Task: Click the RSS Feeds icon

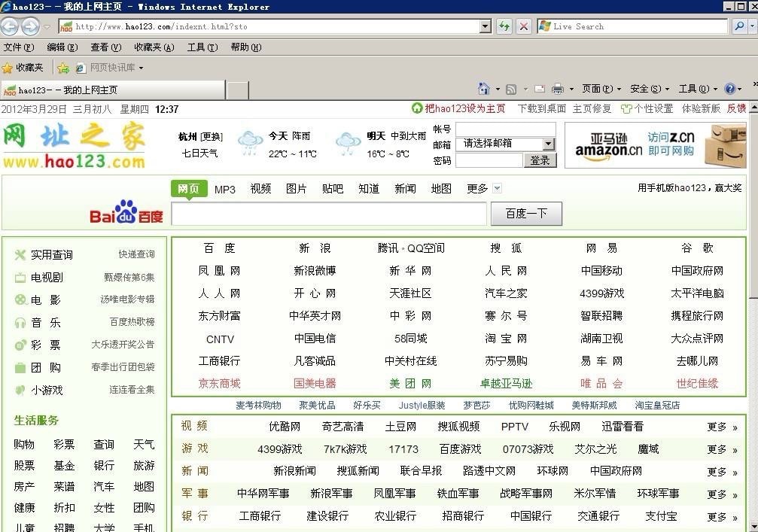Action: [511, 89]
